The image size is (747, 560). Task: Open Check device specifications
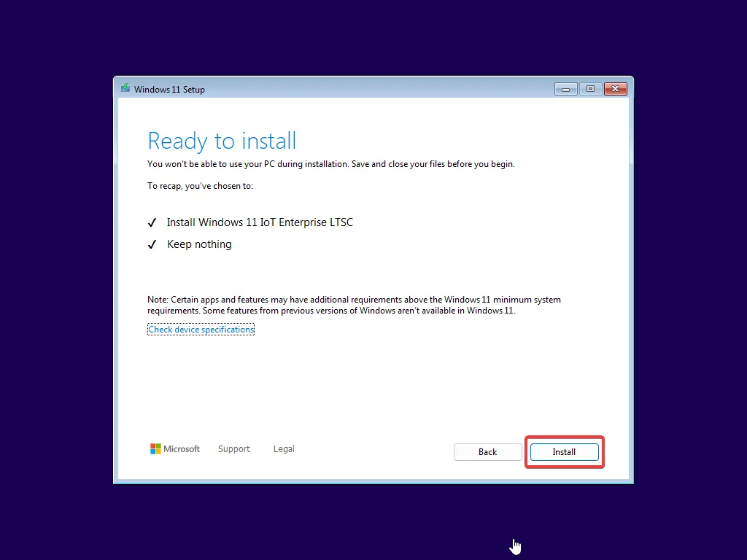(201, 329)
